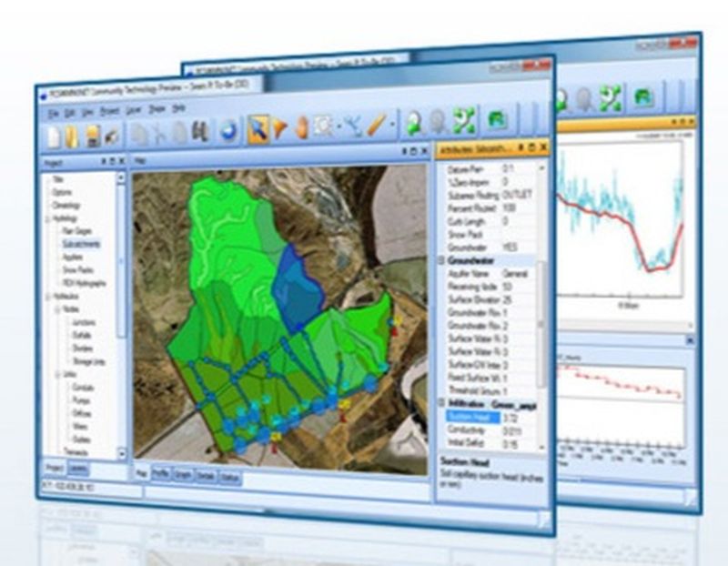Open the File menu
Screen dimensions: 728x566
(54, 112)
